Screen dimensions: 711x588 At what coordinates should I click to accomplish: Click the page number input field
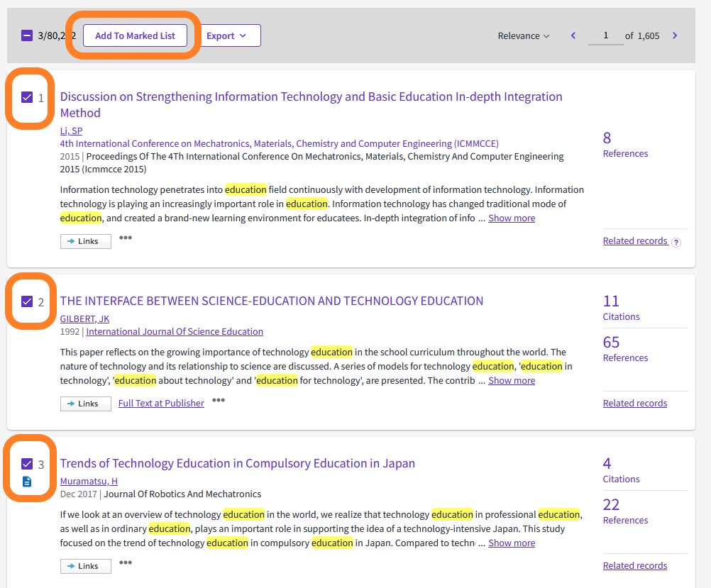pos(605,35)
